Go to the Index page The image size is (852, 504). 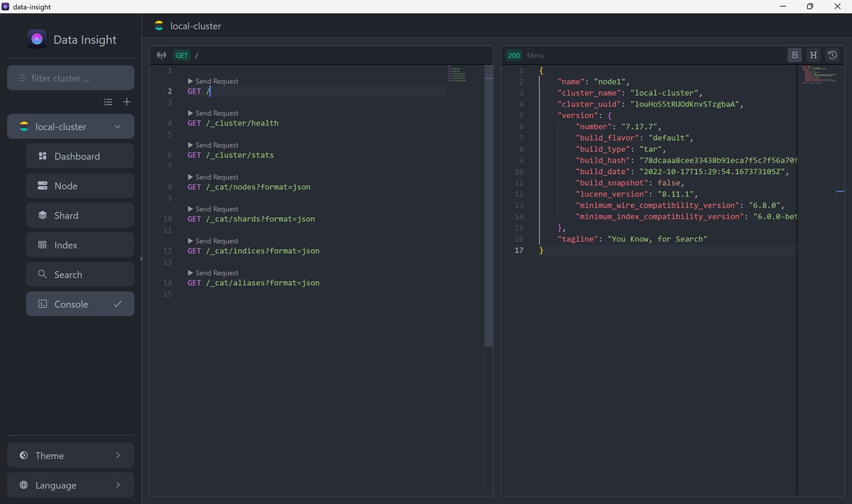coord(80,245)
